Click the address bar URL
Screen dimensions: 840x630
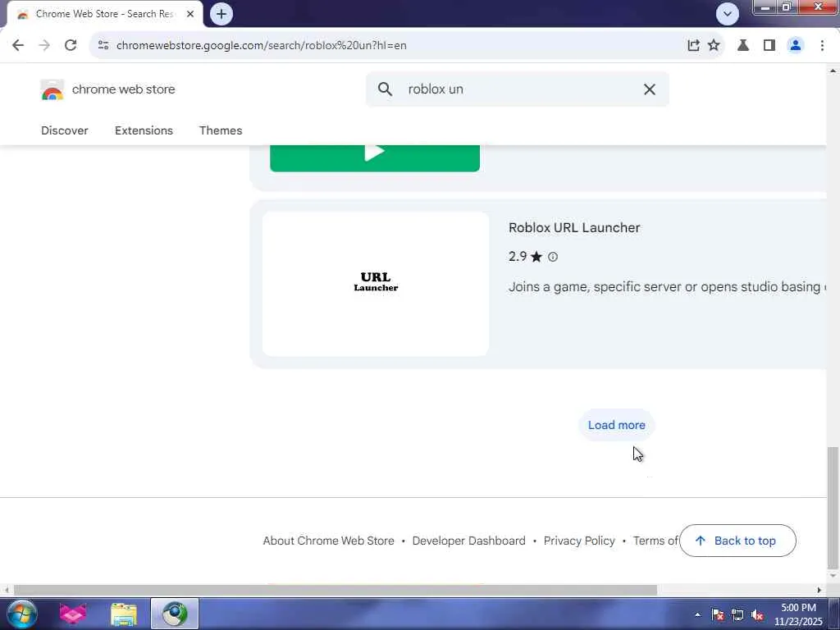click(262, 46)
